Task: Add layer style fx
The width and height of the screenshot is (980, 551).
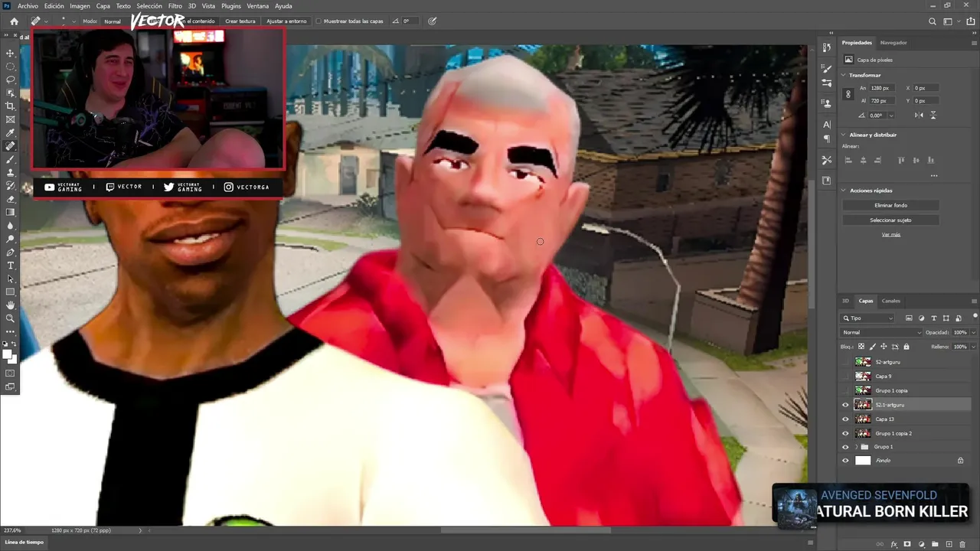Action: tap(894, 544)
